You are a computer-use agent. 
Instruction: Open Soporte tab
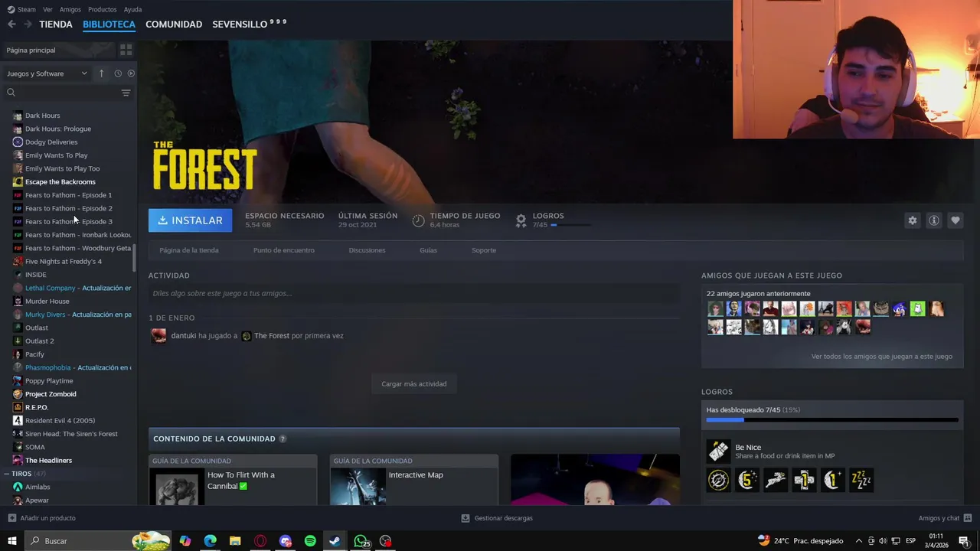point(484,250)
